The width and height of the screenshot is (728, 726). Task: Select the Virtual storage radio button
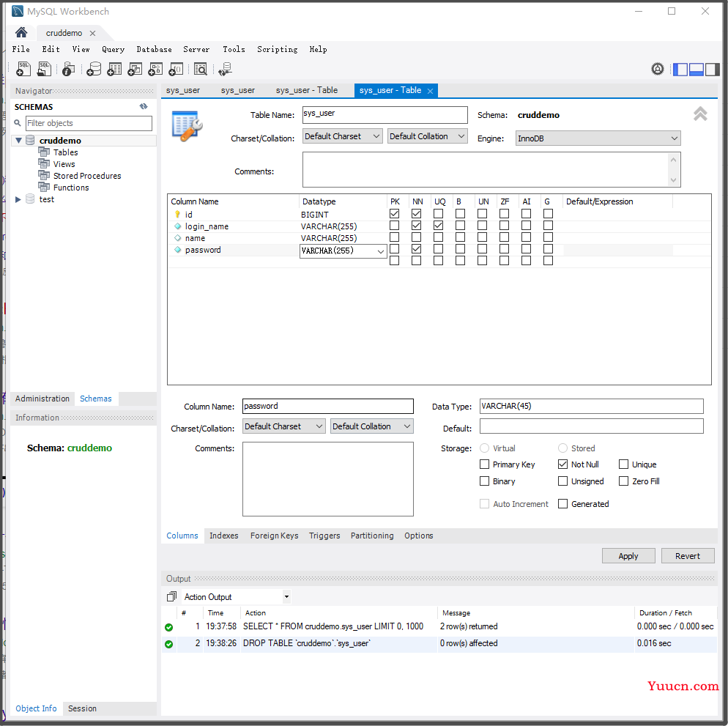(x=484, y=448)
